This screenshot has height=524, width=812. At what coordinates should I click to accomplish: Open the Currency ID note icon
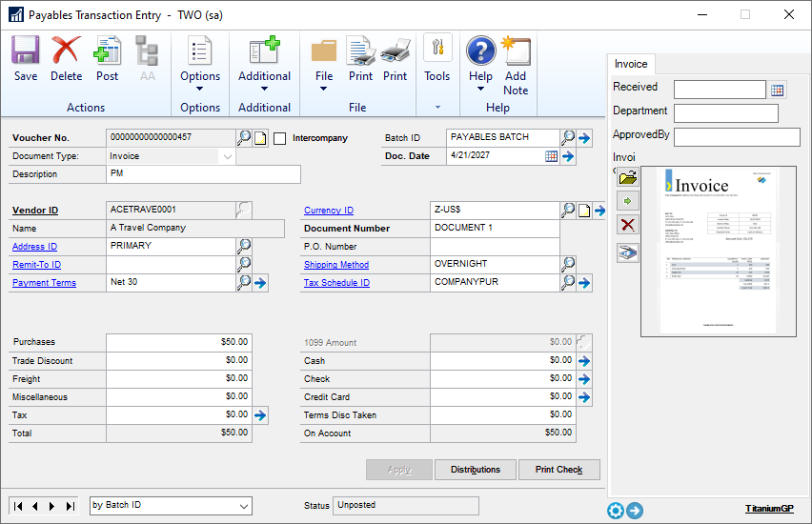(584, 211)
